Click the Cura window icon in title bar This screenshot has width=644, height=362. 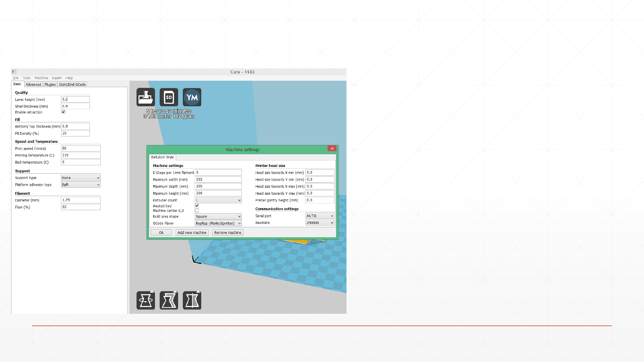(14, 72)
